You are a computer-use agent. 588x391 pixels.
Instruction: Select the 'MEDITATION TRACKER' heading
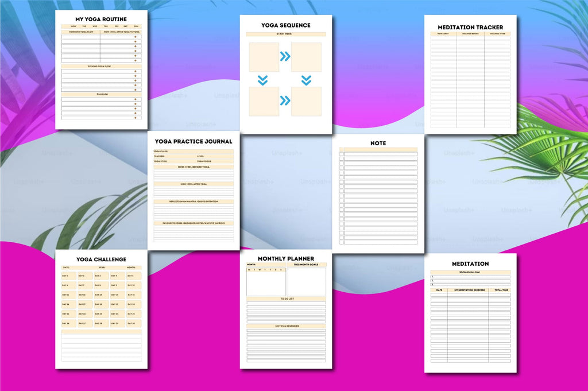(470, 28)
